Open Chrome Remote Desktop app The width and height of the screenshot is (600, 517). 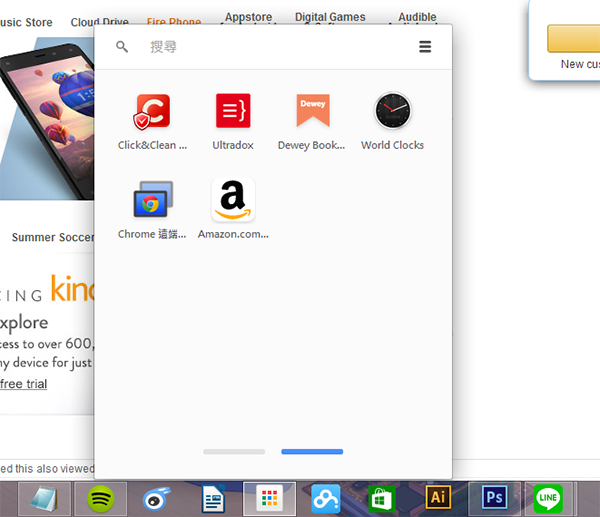(152, 210)
